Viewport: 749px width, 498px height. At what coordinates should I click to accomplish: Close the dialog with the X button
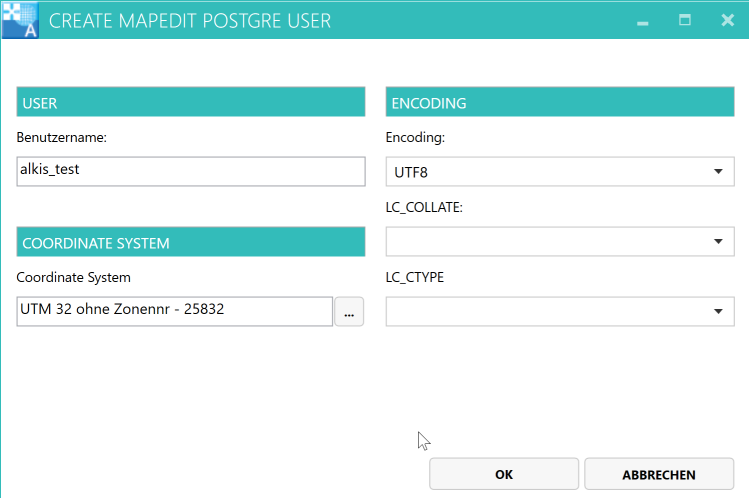[728, 20]
